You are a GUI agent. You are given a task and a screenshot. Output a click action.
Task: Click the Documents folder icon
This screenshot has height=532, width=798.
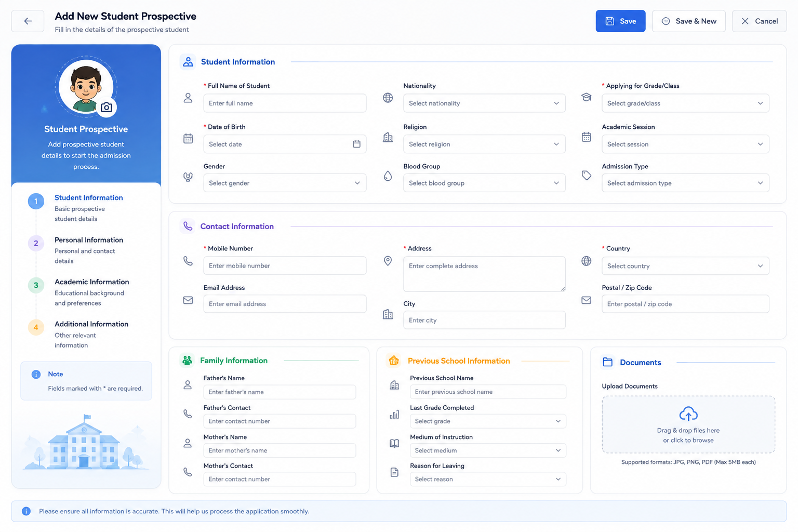[607, 362]
